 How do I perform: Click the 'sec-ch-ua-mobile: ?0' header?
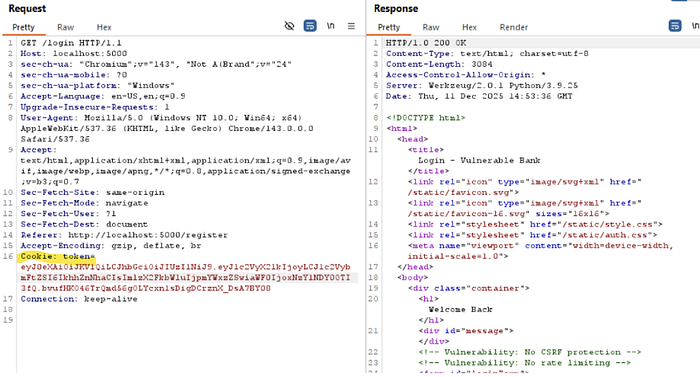pyautogui.click(x=74, y=75)
